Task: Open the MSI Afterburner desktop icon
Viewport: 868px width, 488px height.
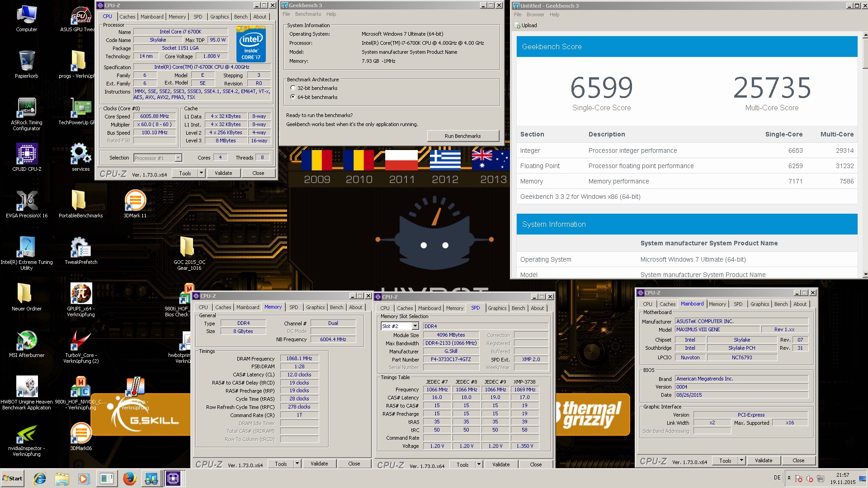Action: [26, 343]
